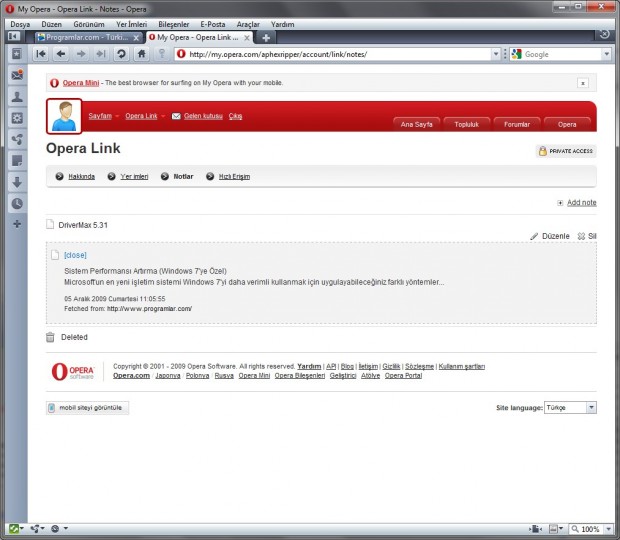Viewport: 620px width, 540px height.
Task: Go to the home page icon
Action: (142, 54)
